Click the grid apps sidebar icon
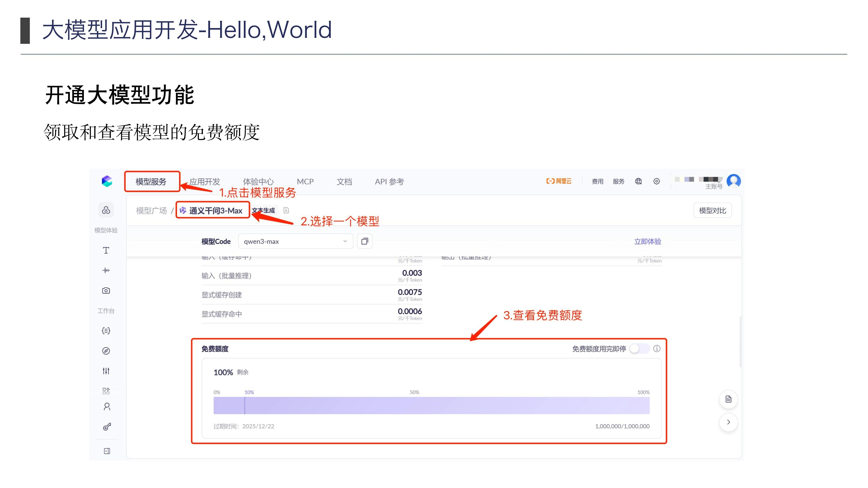 coord(106,391)
